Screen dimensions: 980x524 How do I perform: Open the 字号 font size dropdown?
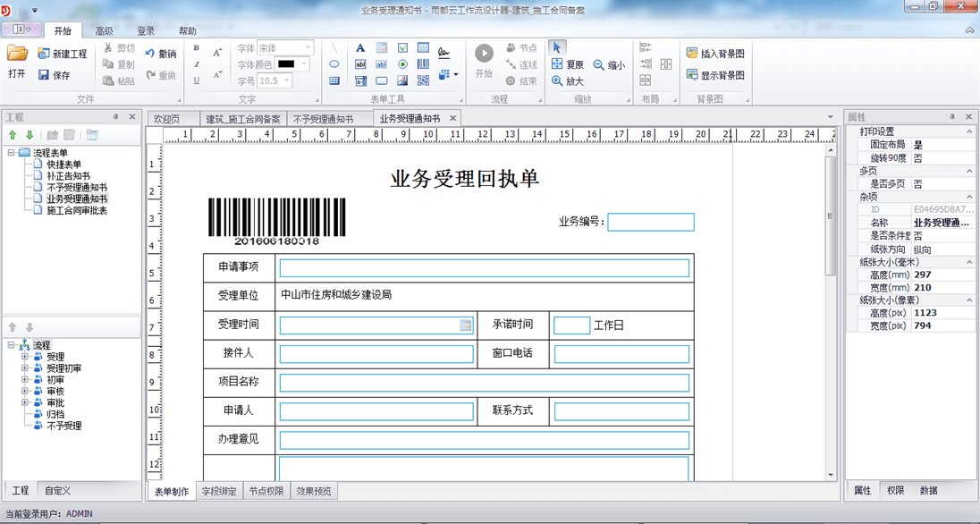click(x=287, y=80)
